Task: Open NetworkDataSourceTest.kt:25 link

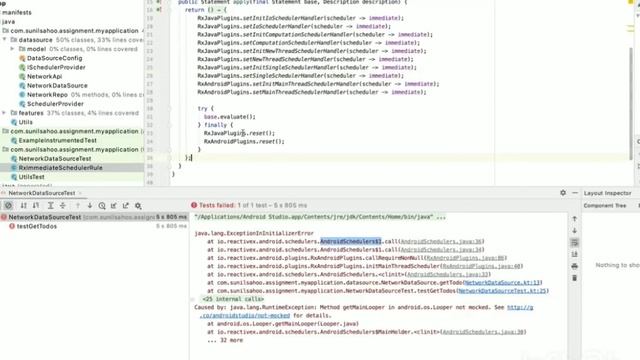Action: point(502,291)
